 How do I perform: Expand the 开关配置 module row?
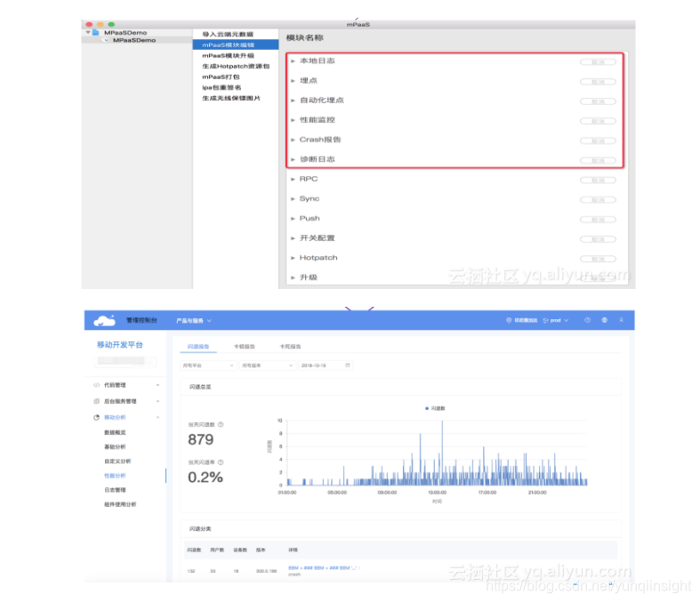pyautogui.click(x=293, y=238)
